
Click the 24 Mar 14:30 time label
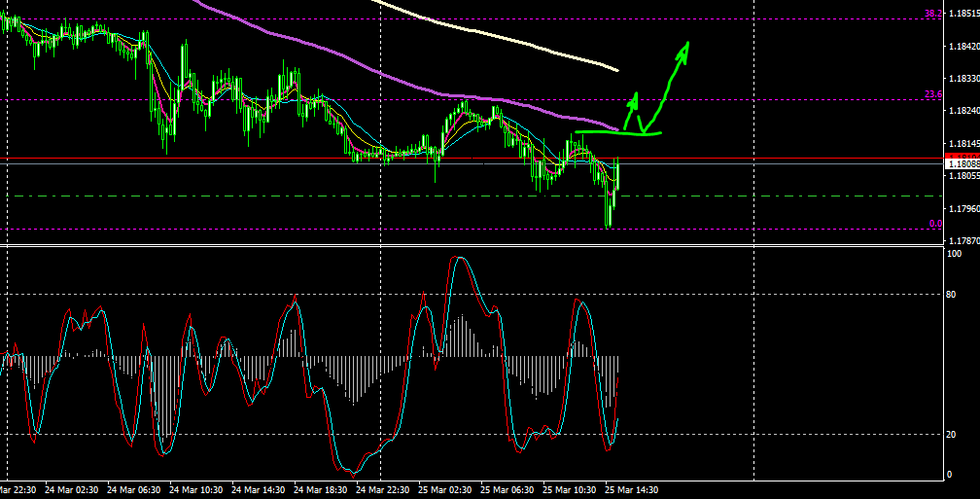tap(259, 490)
